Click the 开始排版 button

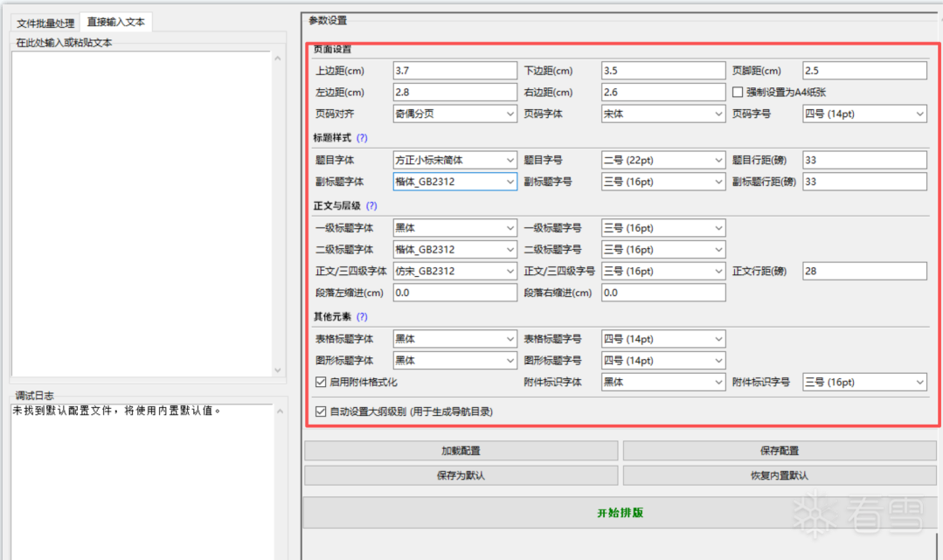point(620,513)
